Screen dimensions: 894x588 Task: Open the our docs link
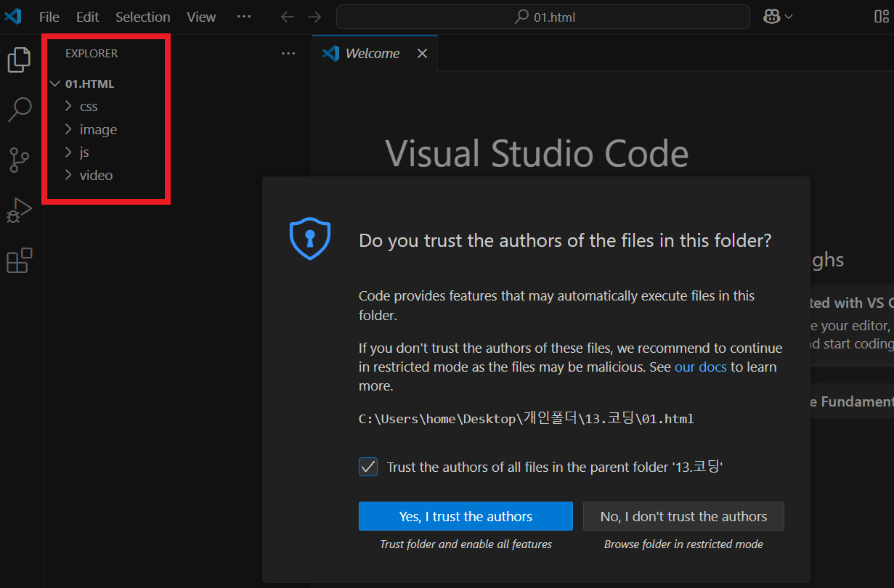700,367
